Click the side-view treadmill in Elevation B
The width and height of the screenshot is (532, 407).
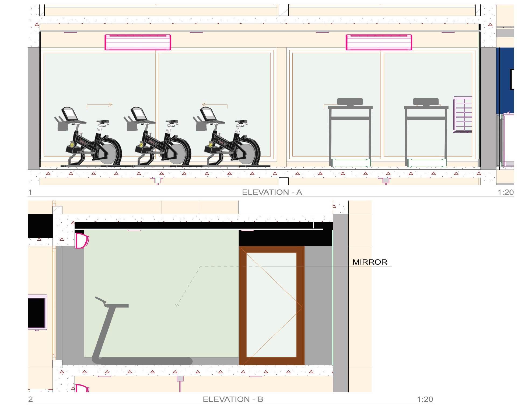click(x=142, y=331)
